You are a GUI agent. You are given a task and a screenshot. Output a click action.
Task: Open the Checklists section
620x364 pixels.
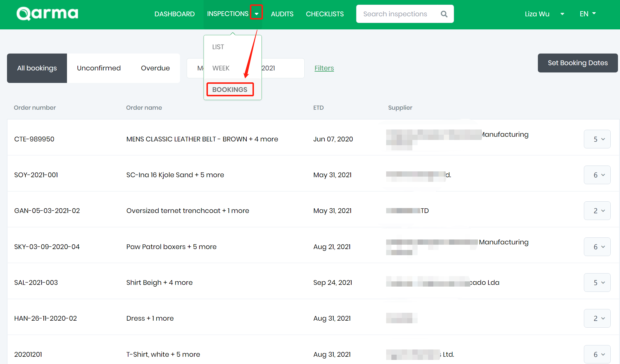coord(325,14)
